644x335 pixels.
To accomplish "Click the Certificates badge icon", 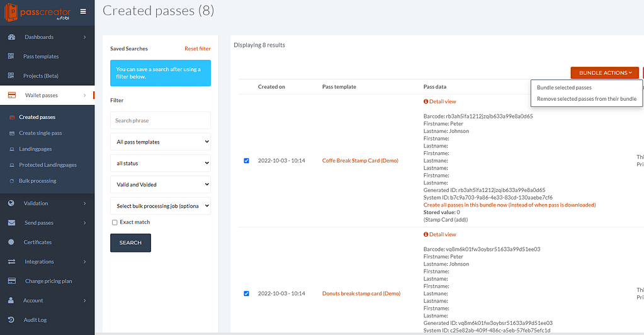I will (x=11, y=242).
